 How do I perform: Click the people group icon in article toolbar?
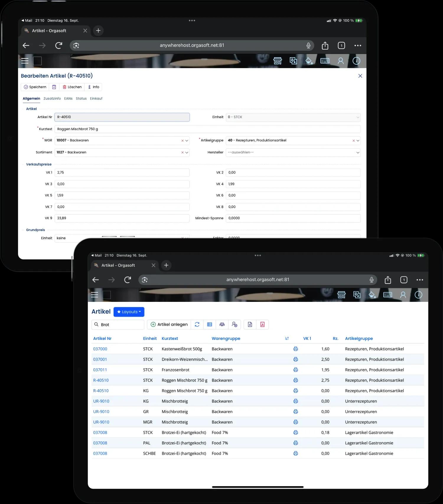click(222, 325)
